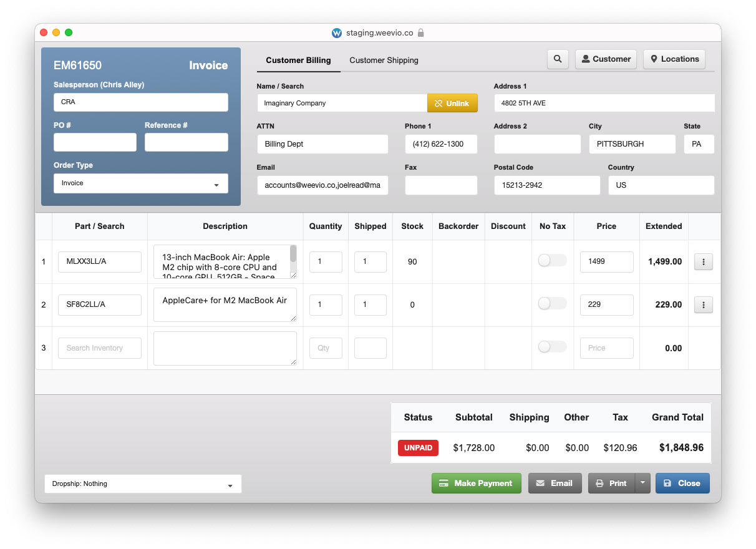Screen dimensions: 756x549
Task: Click the Phone 1 field
Action: [441, 144]
